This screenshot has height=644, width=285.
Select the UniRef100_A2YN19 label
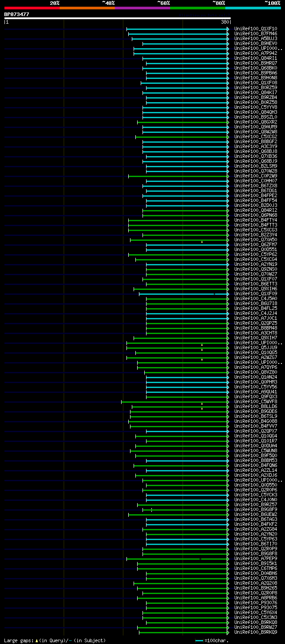pos(256,264)
